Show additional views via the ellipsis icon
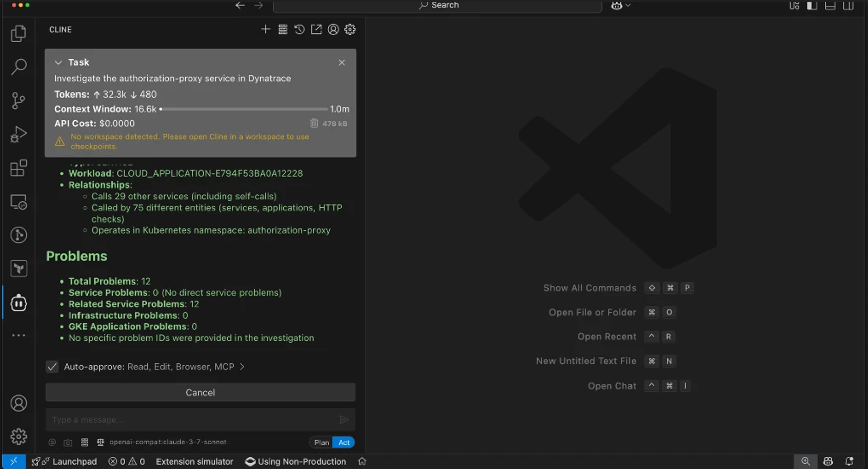Image resolution: width=868 pixels, height=469 pixels. 19,335
